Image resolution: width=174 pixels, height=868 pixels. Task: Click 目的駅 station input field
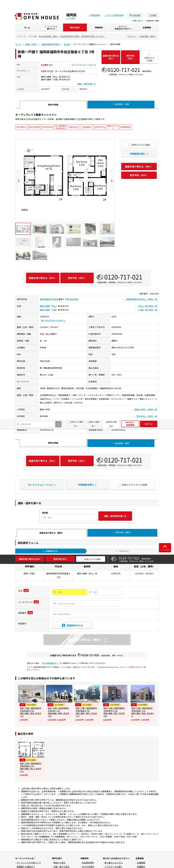69,518
